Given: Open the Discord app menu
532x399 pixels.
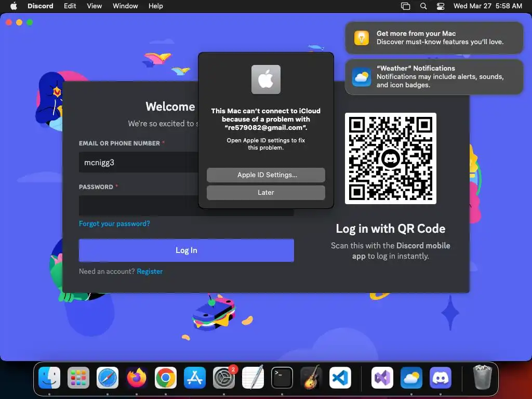Looking at the screenshot, I should coord(41,6).
